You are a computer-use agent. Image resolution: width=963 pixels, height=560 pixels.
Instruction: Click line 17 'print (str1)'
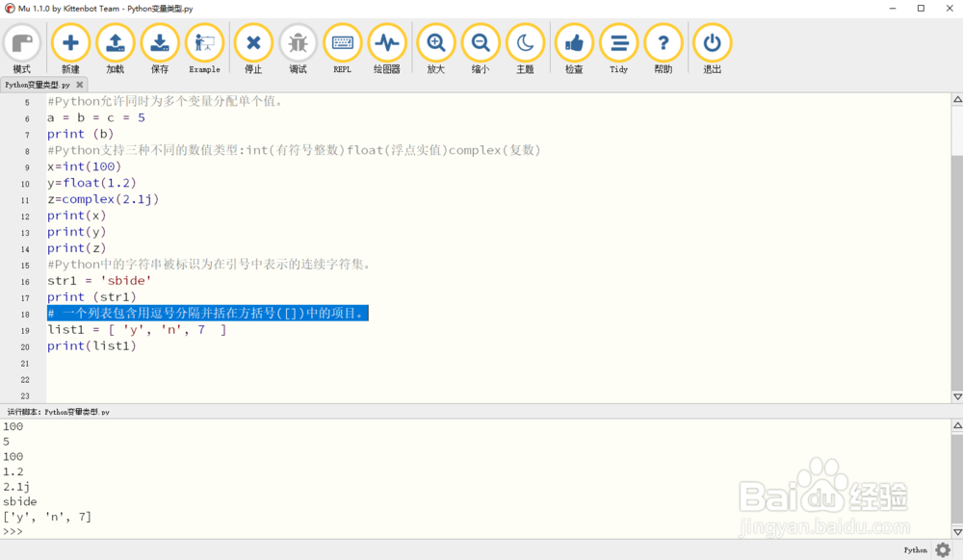coord(91,297)
